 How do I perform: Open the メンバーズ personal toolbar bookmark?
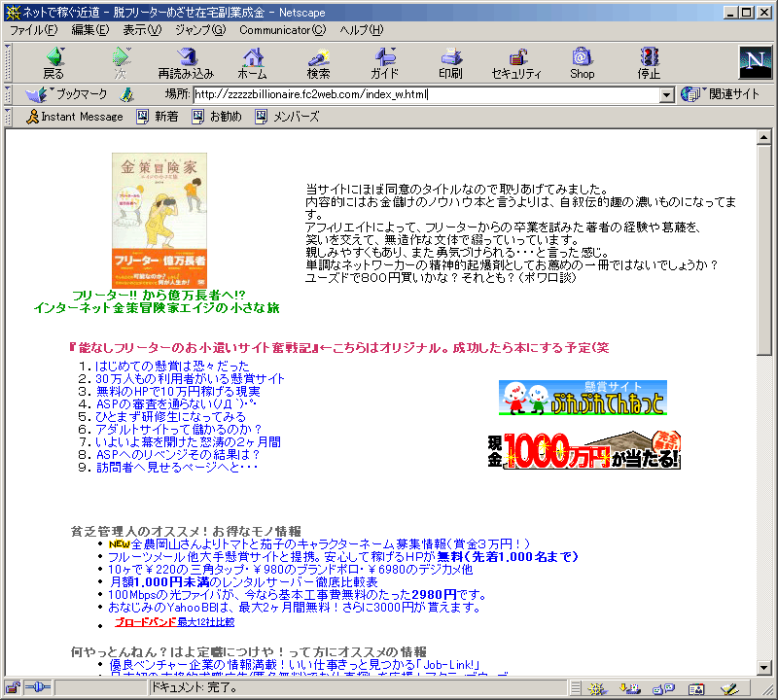pyautogui.click(x=287, y=117)
